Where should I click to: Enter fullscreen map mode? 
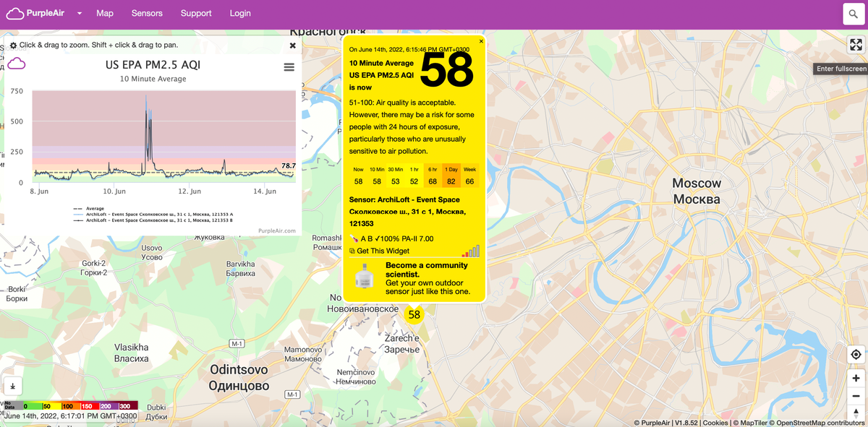(x=856, y=45)
